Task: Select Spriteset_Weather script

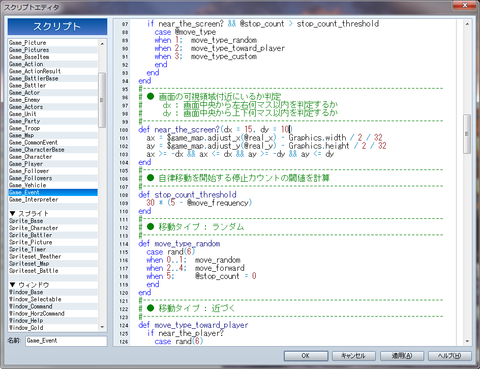Action: click(53, 257)
